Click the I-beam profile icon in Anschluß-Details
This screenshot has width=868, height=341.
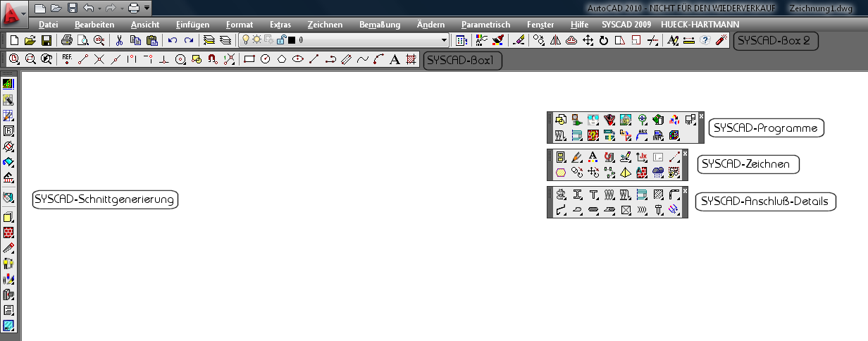click(577, 195)
